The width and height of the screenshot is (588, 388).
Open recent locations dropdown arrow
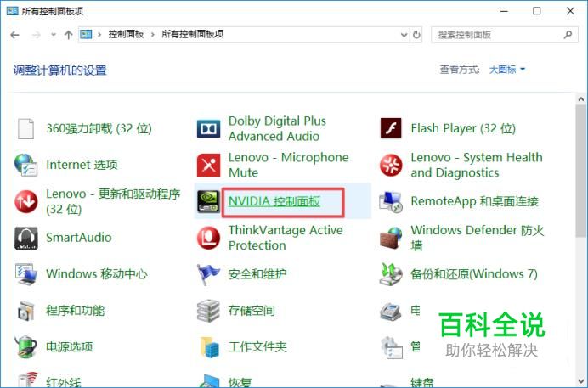pyautogui.click(x=54, y=35)
